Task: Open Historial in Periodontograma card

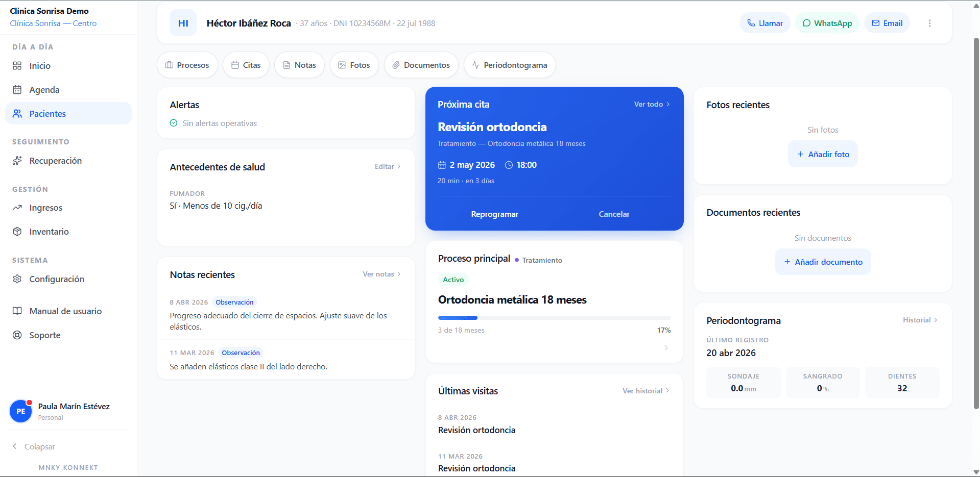Action: coord(920,320)
